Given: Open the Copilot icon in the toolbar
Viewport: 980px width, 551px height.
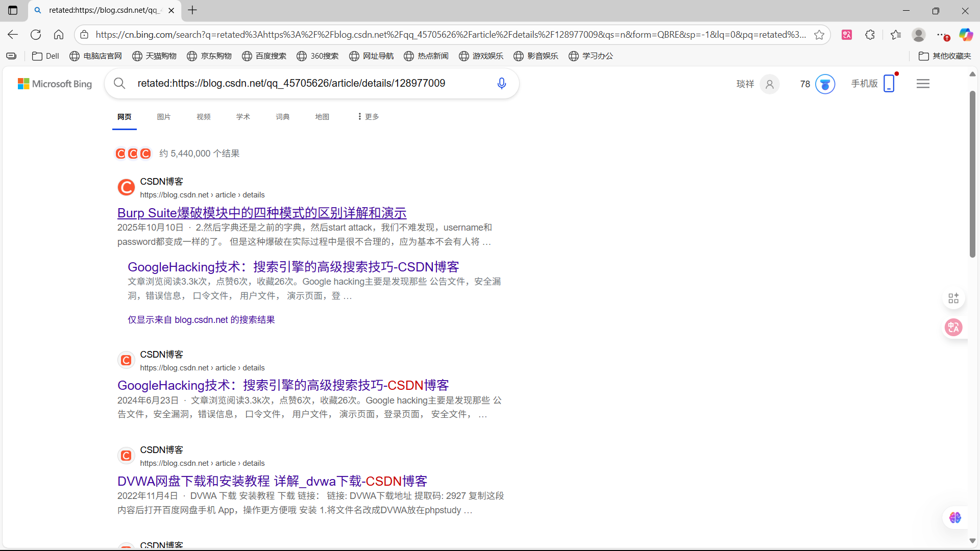Looking at the screenshot, I should [966, 34].
